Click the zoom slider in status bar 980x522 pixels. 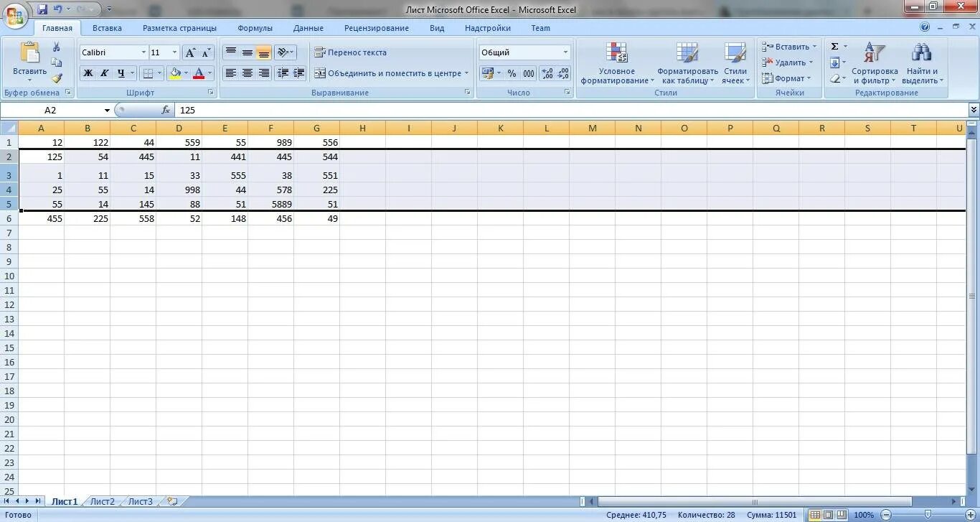point(928,515)
